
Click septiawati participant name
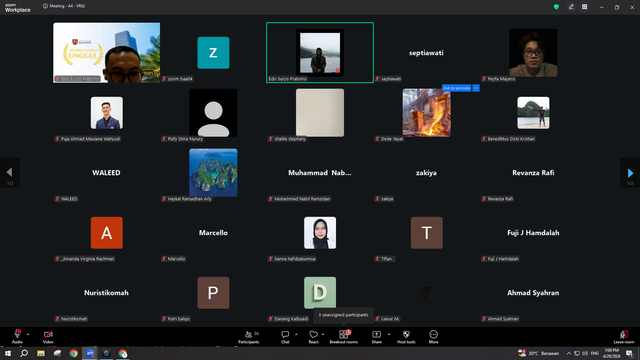coord(426,53)
